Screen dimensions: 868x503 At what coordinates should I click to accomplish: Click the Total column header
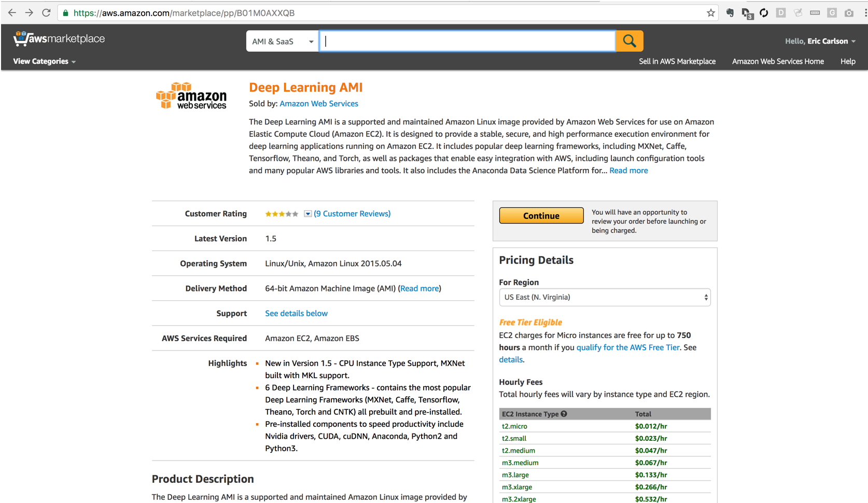pos(643,414)
